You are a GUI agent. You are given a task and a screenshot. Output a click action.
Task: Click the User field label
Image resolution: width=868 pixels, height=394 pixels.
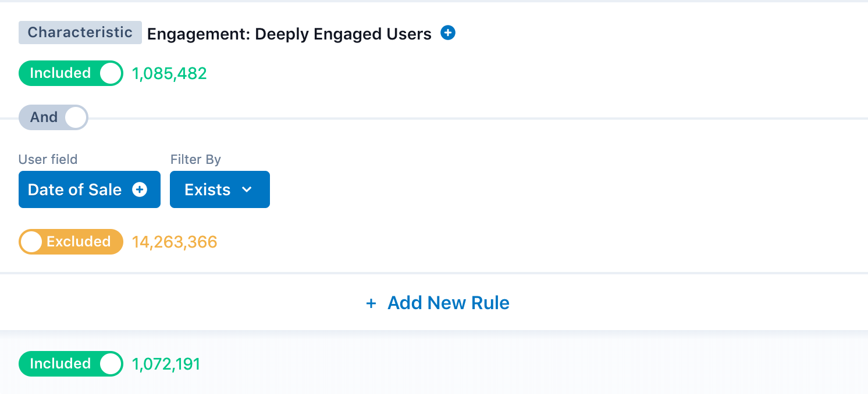[x=48, y=159]
